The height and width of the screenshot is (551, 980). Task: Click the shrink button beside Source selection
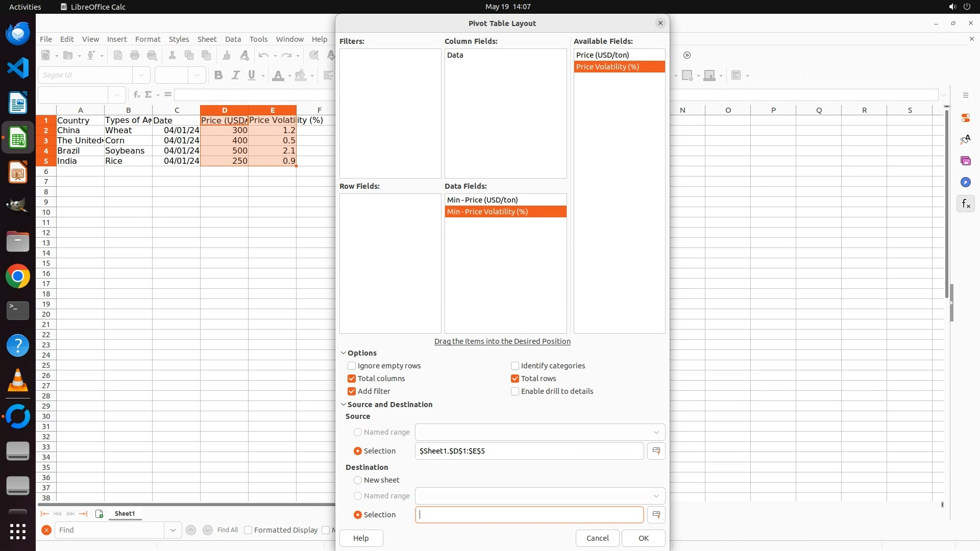656,451
